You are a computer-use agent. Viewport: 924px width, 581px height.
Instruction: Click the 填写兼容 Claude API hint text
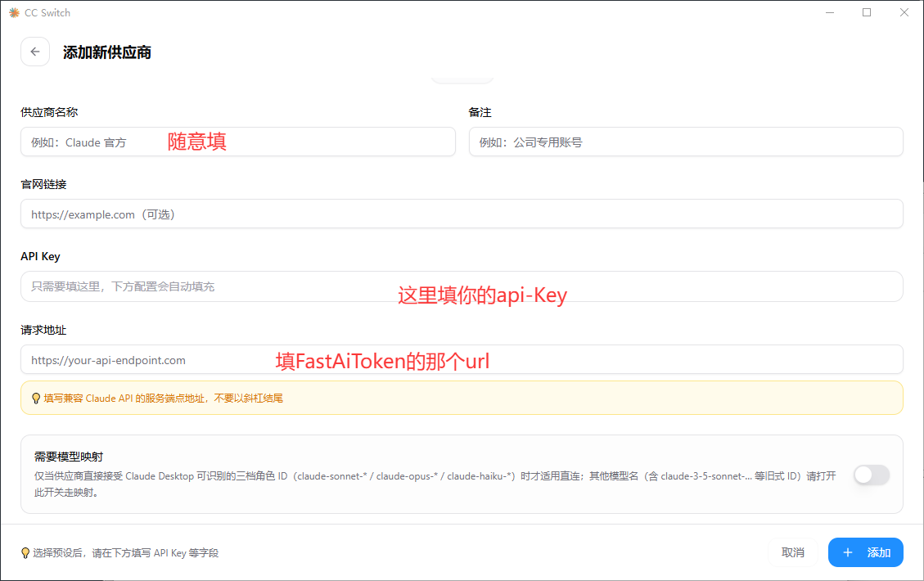point(163,399)
